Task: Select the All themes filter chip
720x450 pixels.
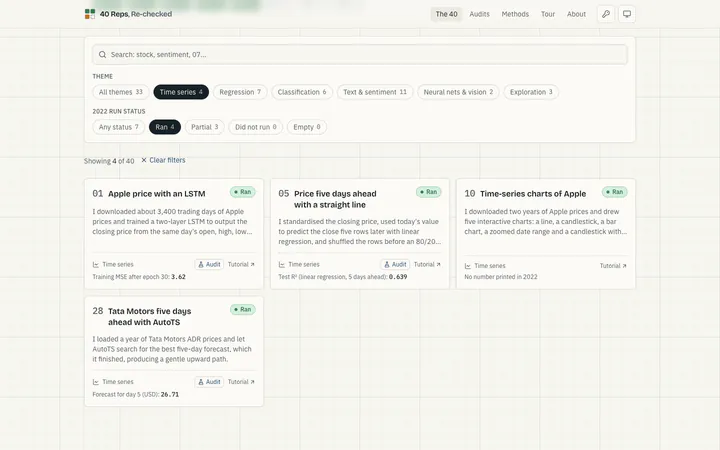Action: tap(121, 92)
